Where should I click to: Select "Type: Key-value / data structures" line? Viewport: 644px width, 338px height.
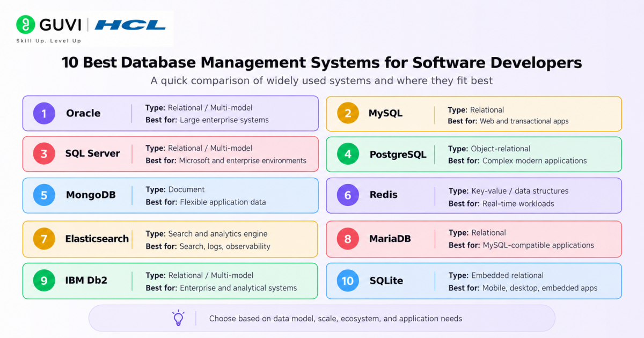tap(508, 191)
